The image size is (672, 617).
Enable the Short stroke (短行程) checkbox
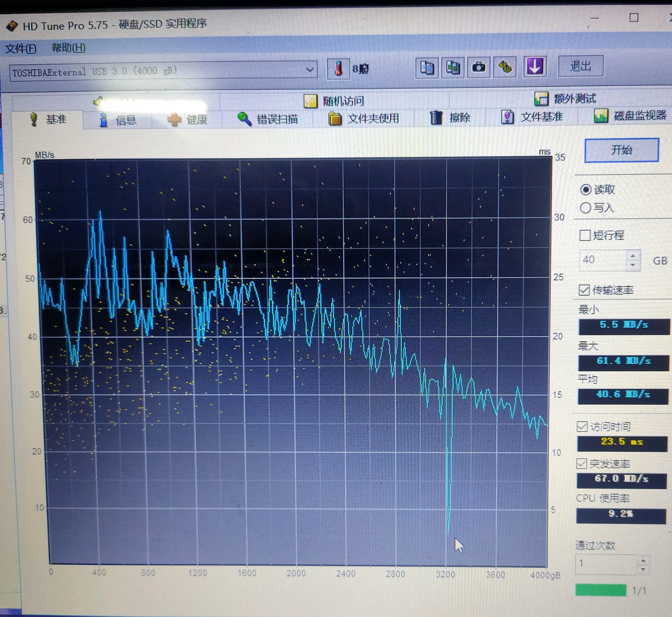pos(585,235)
